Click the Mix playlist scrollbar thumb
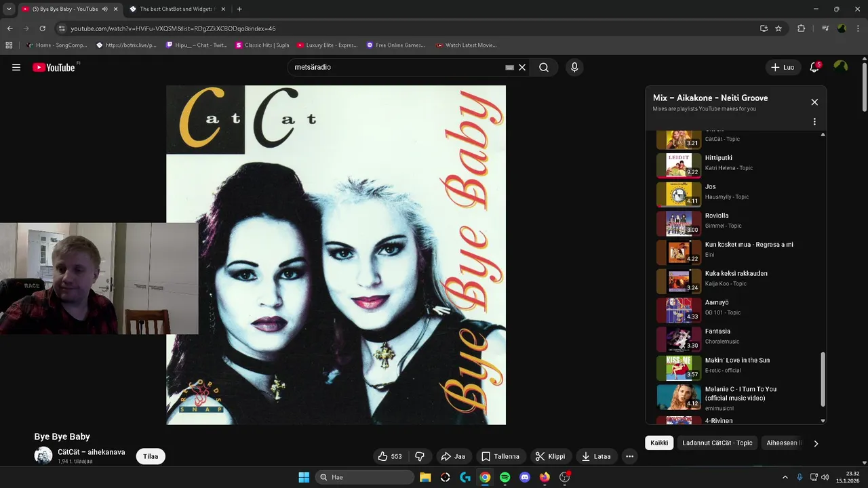868x488 pixels. click(x=823, y=380)
